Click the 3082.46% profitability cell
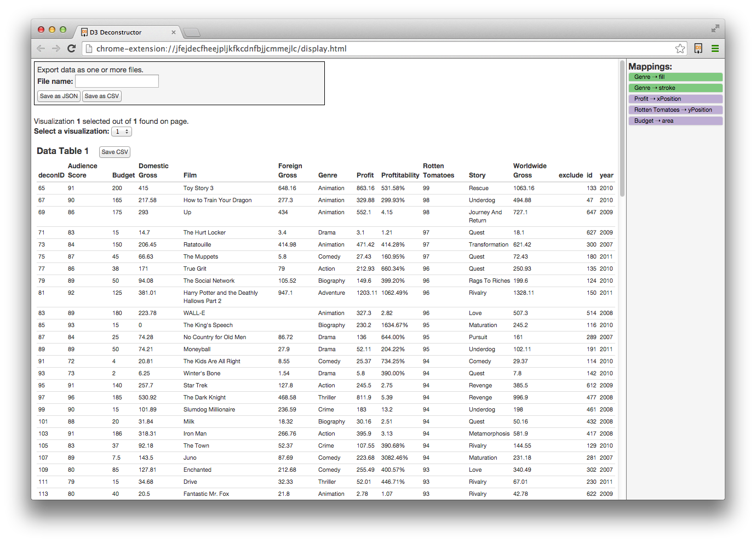756x543 pixels. click(x=394, y=458)
